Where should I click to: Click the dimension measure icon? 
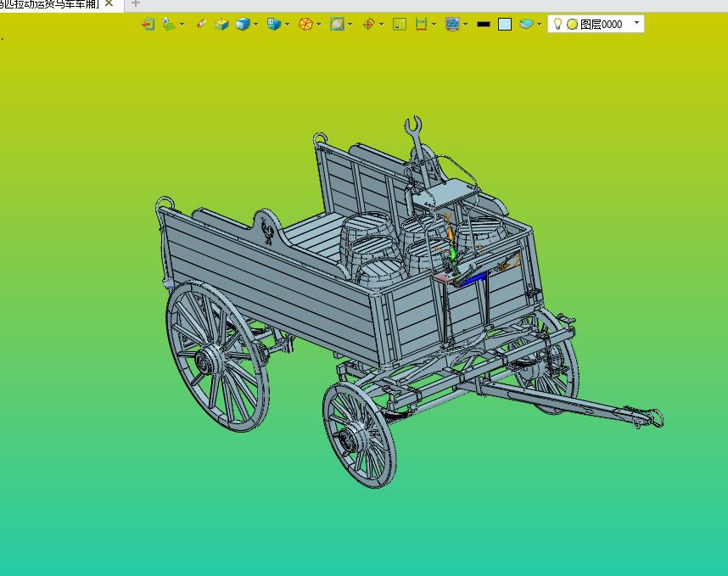click(421, 24)
